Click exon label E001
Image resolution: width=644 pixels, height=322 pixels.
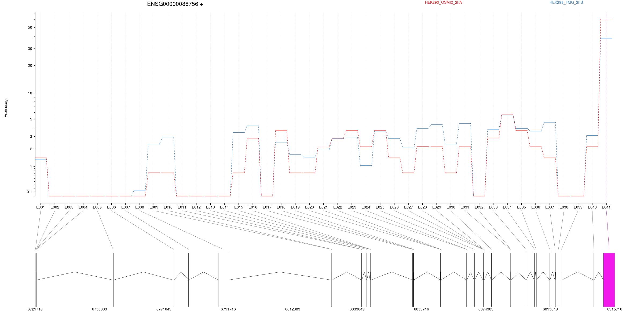(x=41, y=207)
